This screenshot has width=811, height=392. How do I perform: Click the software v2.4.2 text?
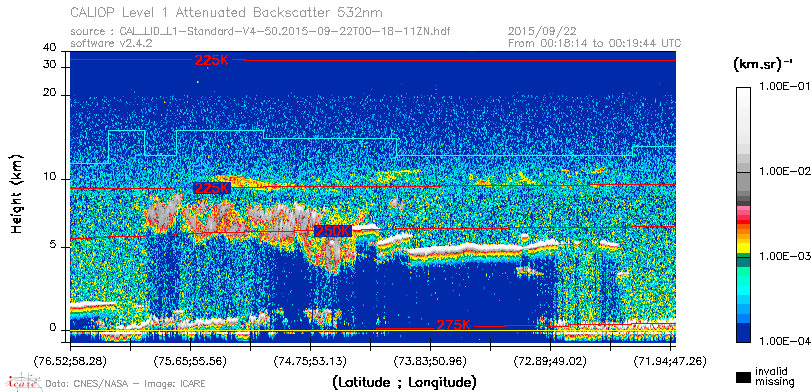coord(111,43)
